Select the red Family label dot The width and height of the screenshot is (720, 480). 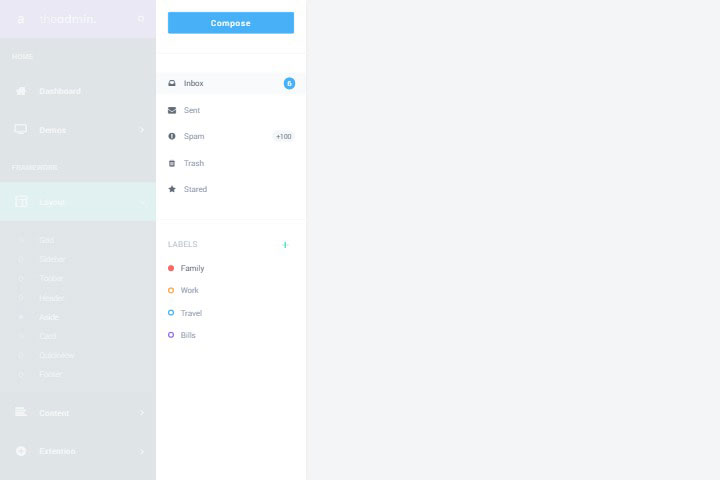(171, 268)
